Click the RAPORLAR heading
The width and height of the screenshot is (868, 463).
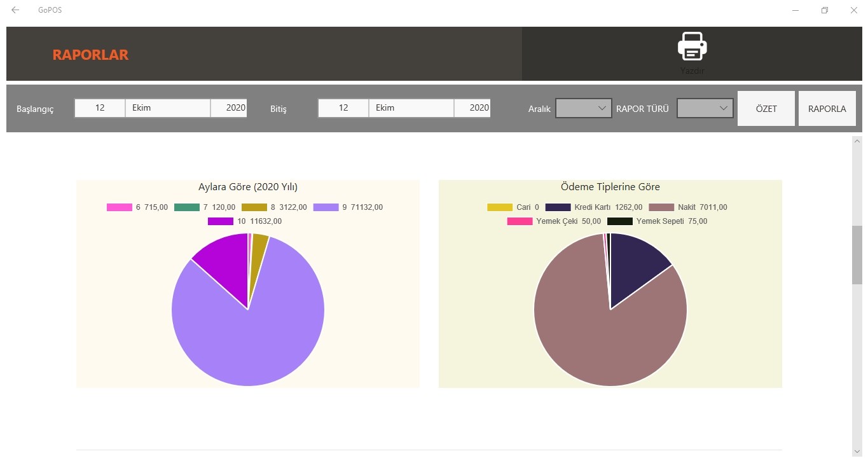click(x=90, y=55)
